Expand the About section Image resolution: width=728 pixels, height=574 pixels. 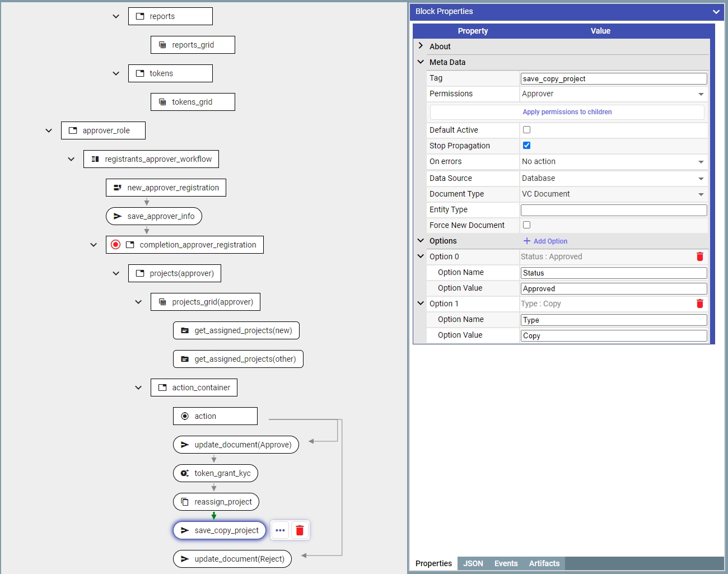(x=421, y=46)
